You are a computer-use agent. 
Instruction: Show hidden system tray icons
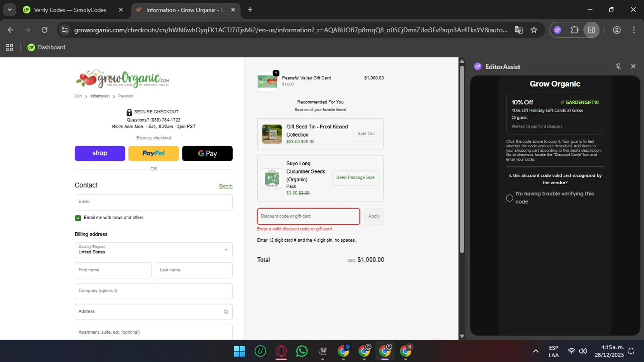[535, 351]
